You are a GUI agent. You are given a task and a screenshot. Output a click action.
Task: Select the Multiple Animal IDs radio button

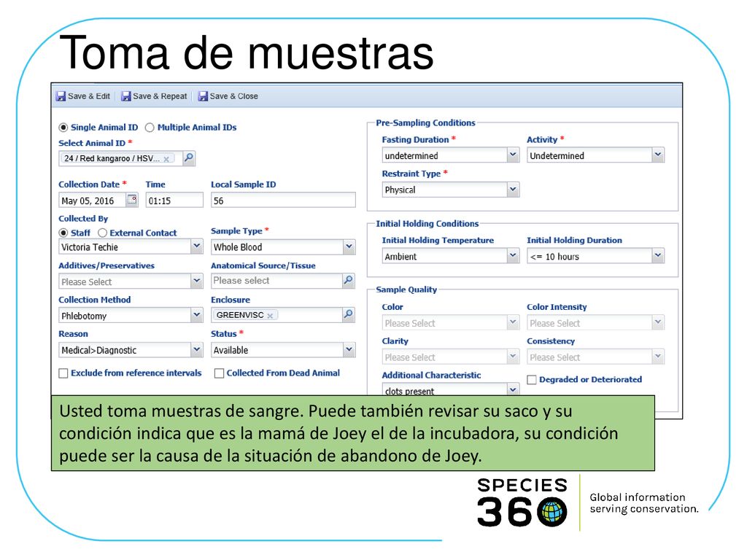pyautogui.click(x=150, y=128)
